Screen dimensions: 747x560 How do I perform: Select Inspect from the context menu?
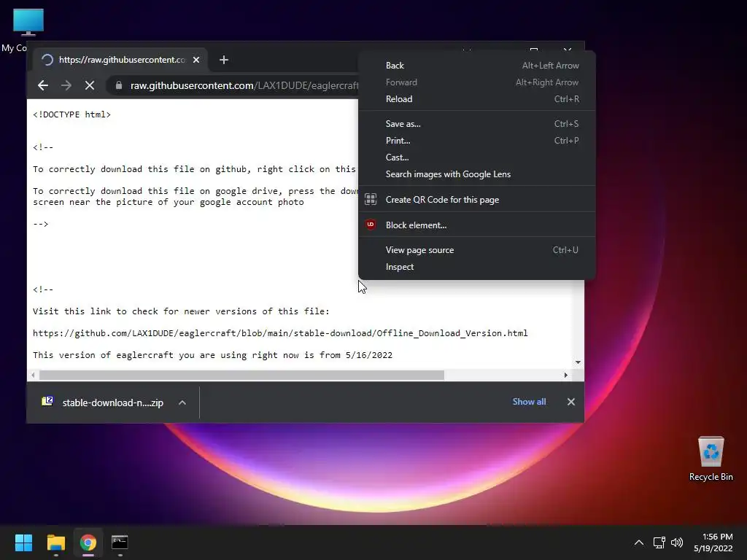point(477,267)
